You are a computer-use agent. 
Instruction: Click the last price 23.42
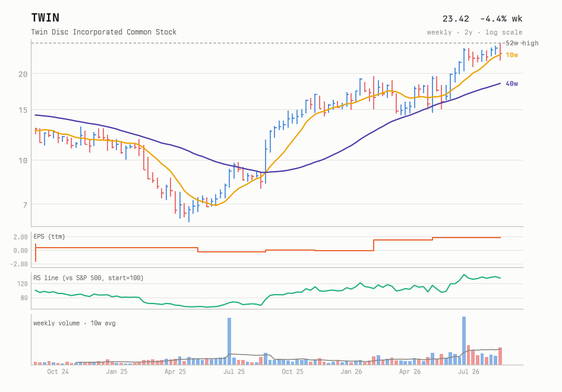click(x=456, y=18)
